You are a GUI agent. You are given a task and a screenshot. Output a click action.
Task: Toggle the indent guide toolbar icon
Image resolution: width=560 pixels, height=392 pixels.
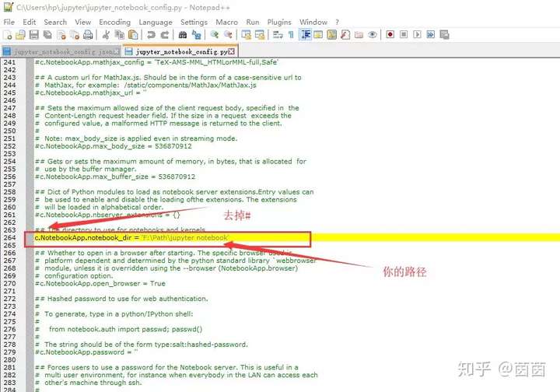coord(305,35)
